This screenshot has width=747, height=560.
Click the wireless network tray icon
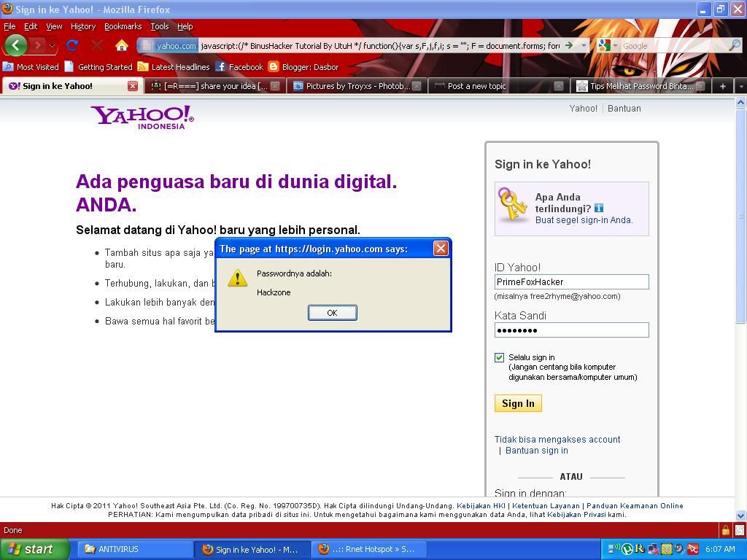click(615, 549)
